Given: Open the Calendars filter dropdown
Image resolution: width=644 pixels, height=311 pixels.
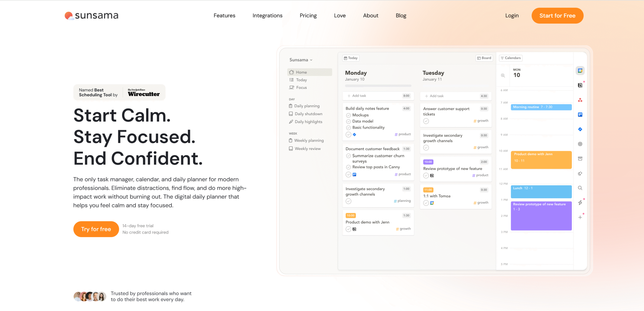Looking at the screenshot, I should (x=511, y=58).
